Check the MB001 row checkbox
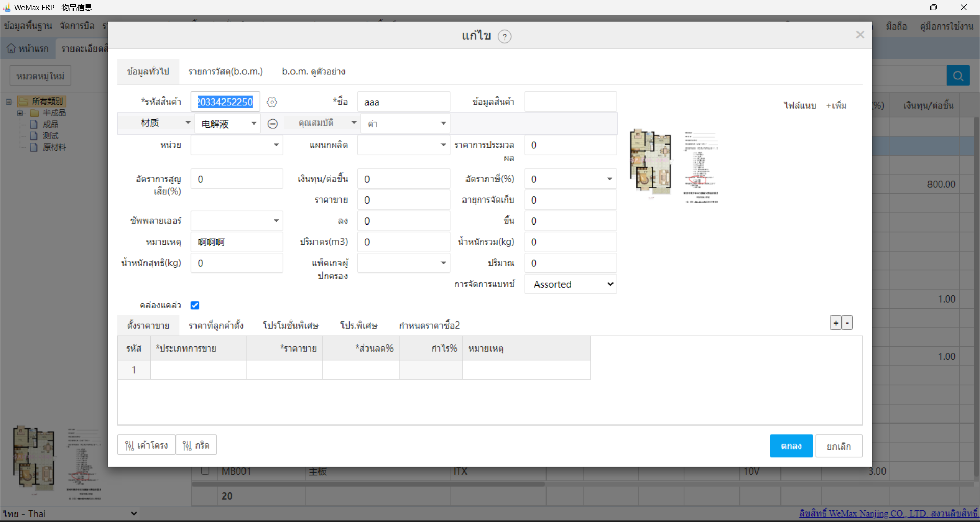The image size is (980, 522). (x=205, y=470)
